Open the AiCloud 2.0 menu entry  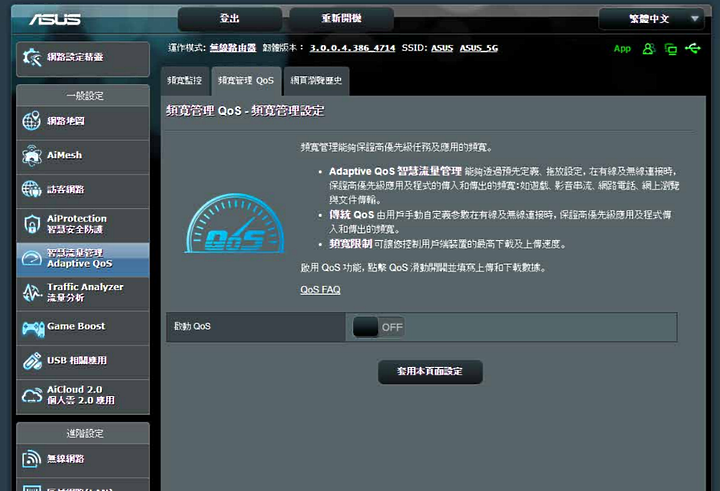click(x=83, y=395)
